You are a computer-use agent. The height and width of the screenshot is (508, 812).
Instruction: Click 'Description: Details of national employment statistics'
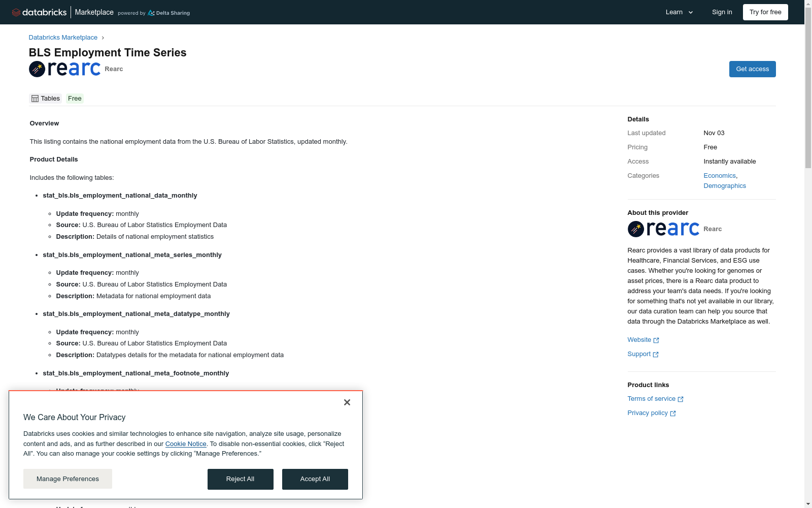135,237
